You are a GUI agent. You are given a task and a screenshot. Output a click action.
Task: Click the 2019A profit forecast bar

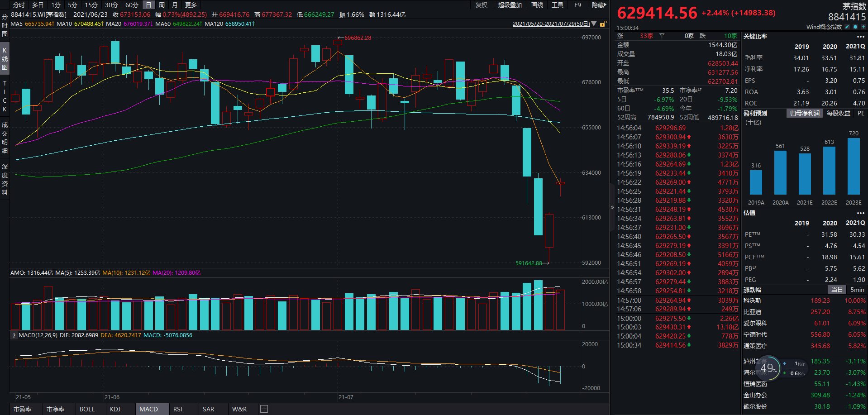756,182
